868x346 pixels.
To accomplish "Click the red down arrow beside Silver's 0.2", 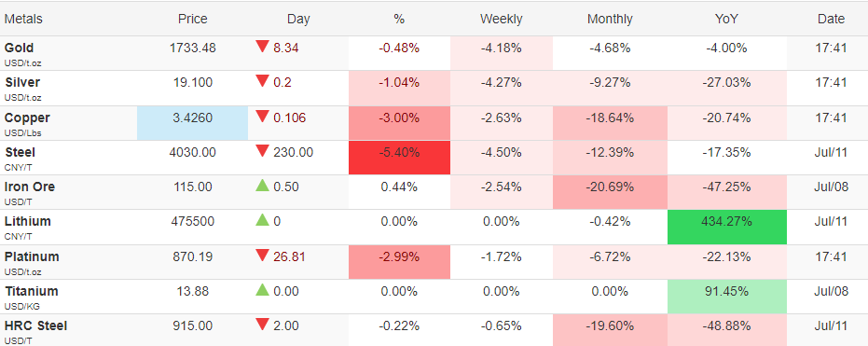I will 262,81.
